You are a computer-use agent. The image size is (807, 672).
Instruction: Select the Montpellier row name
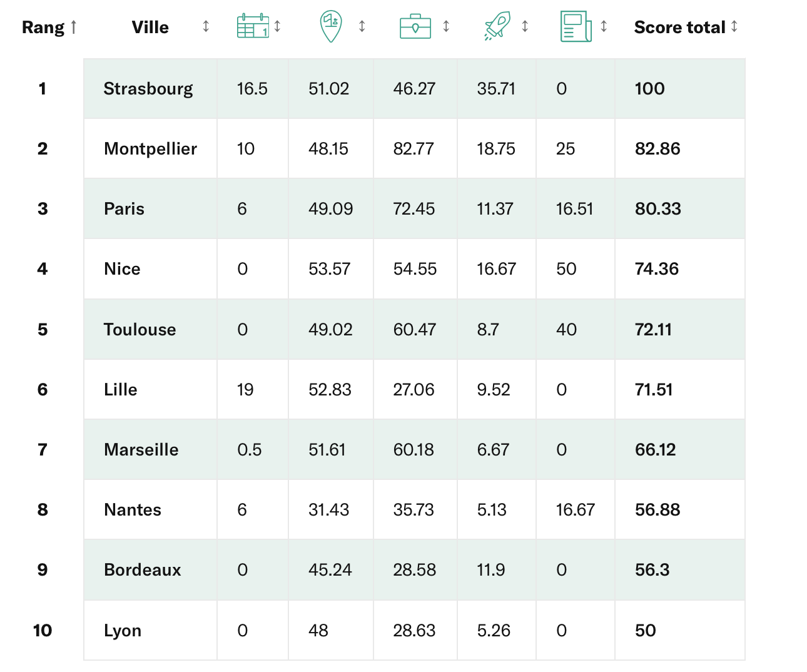[x=150, y=149]
